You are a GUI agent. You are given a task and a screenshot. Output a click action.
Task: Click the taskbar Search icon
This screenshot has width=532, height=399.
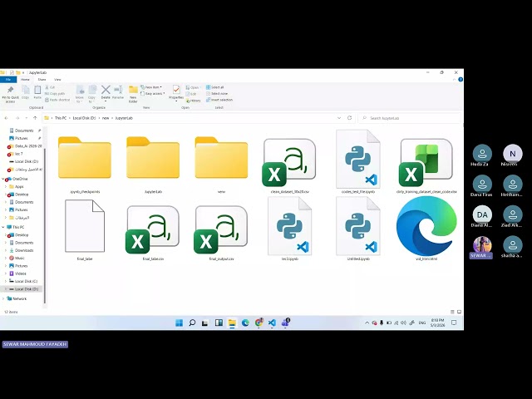click(192, 323)
